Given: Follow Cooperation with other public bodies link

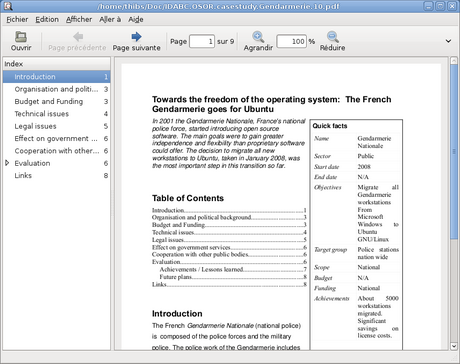Looking at the screenshot, I should 229,254.
